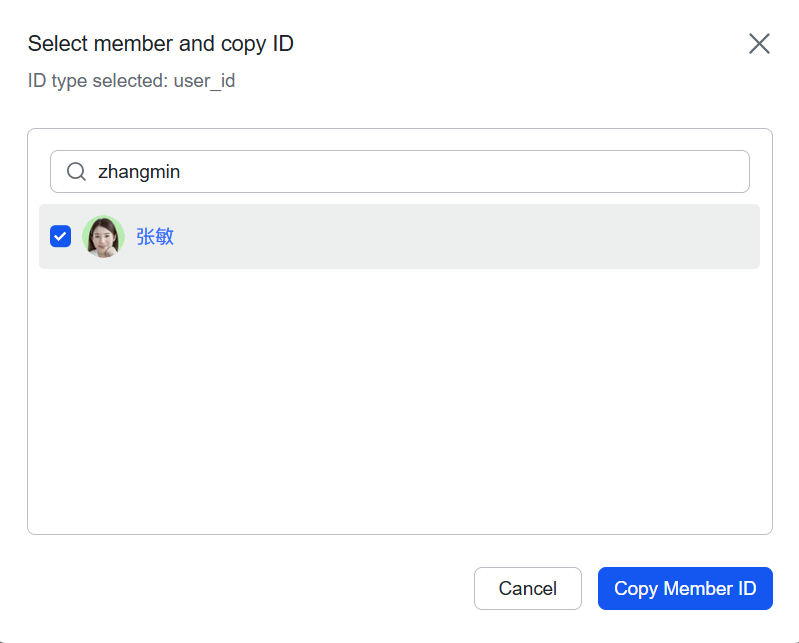Toggle the blue checked box in the results
The image size is (799, 643).
pos(60,237)
